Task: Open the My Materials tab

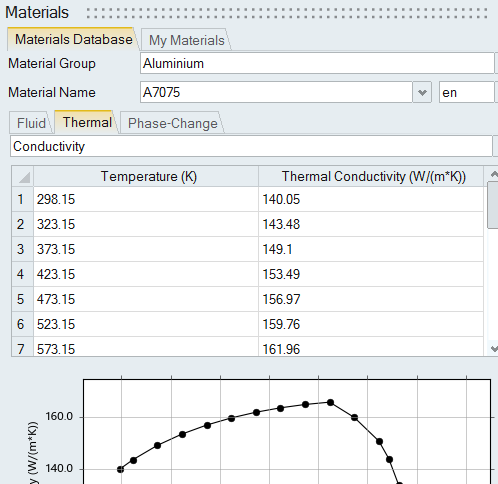Action: click(186, 40)
